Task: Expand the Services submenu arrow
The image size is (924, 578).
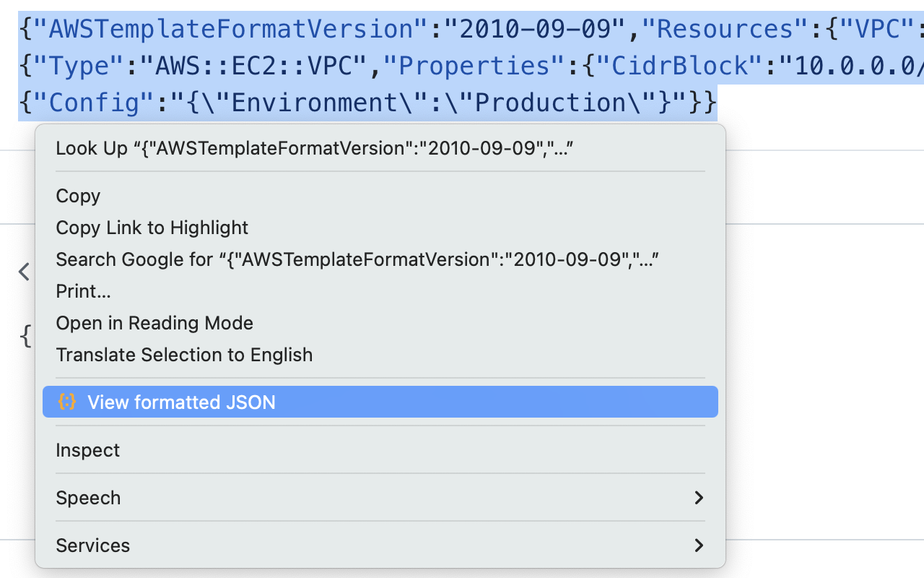Action: 698,545
